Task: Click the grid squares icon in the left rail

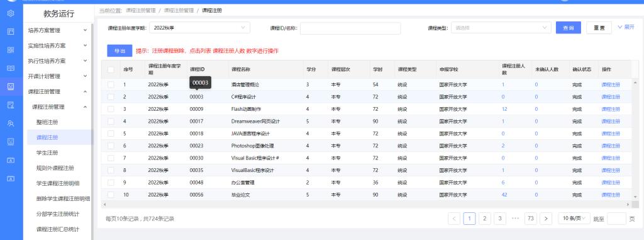Action: pyautogui.click(x=11, y=50)
